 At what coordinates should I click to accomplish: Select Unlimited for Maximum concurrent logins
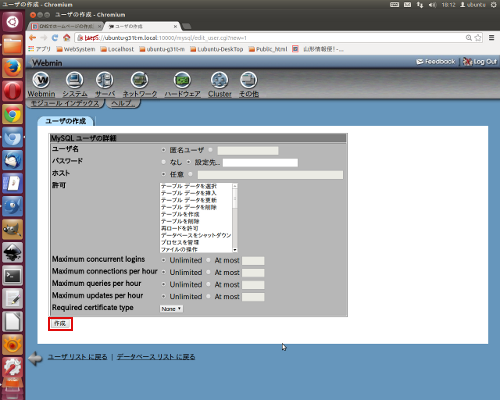(163, 260)
